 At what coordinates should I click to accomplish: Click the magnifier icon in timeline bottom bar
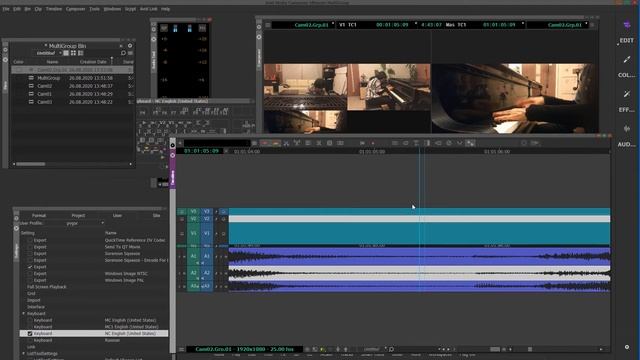click(x=391, y=349)
